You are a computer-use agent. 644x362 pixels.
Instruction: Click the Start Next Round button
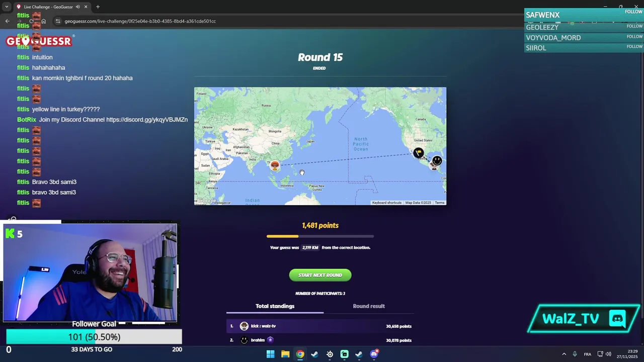click(x=320, y=275)
